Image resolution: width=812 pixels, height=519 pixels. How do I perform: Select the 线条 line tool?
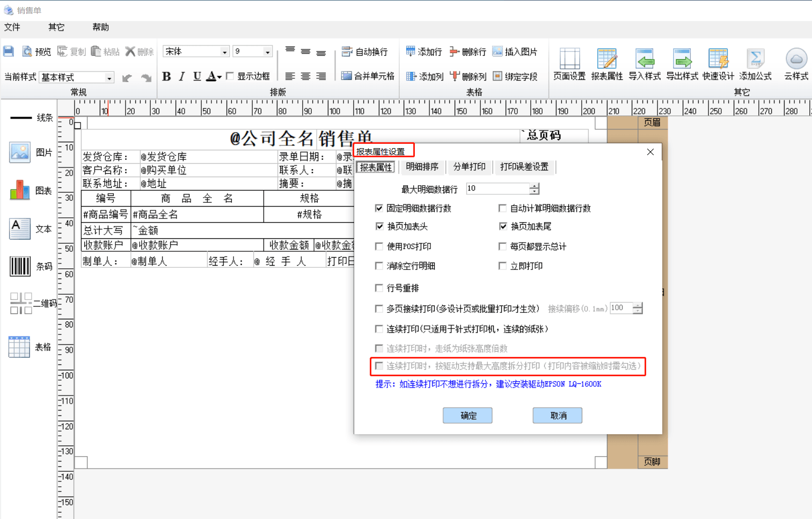(x=31, y=118)
